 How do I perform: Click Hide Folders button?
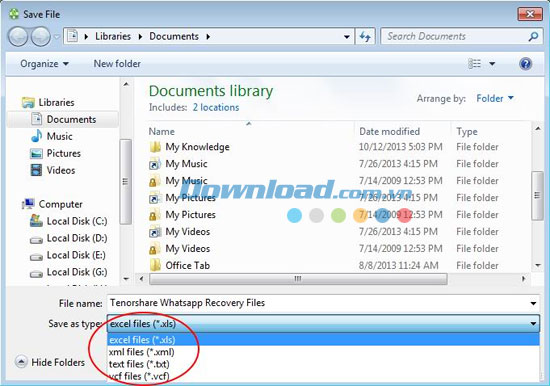point(50,362)
